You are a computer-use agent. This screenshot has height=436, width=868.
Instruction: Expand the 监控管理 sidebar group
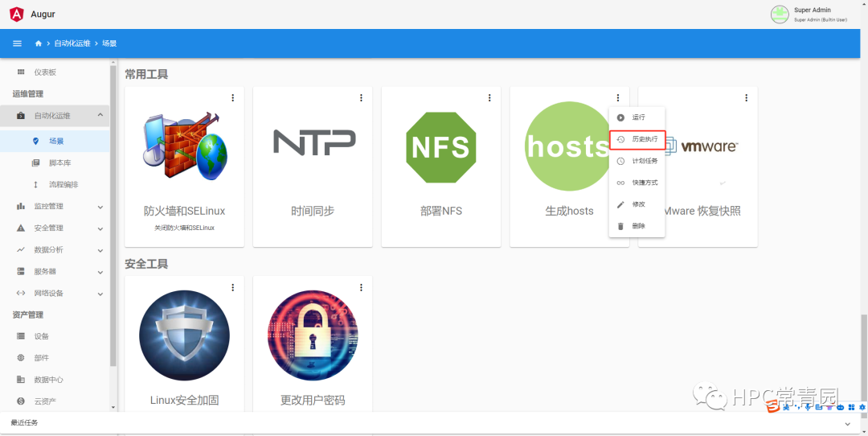(x=100, y=207)
